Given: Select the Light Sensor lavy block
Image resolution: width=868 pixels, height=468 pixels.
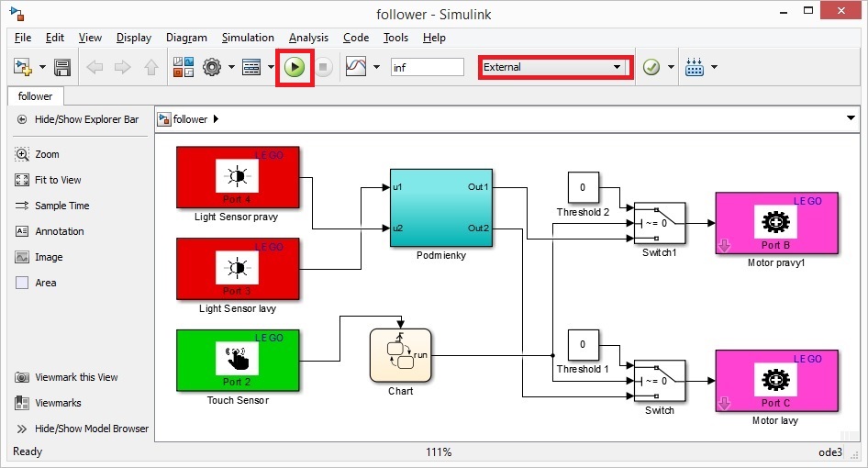Looking at the screenshot, I should pos(238,269).
